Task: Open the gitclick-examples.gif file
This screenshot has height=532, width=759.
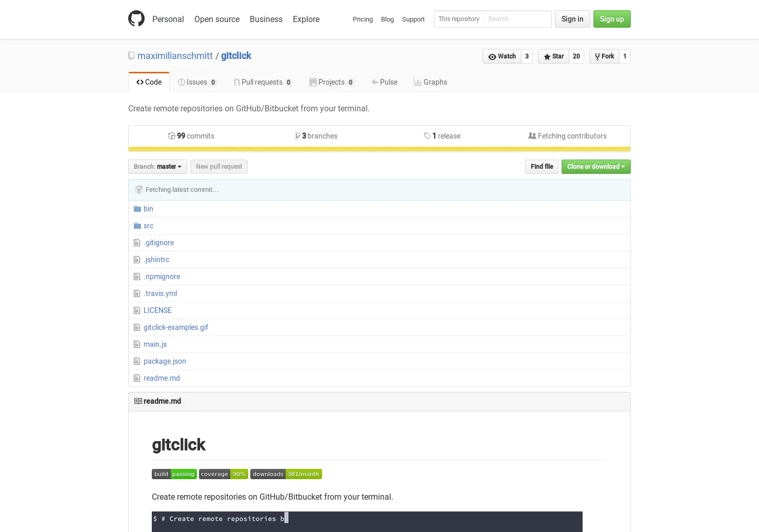Action: click(x=176, y=327)
